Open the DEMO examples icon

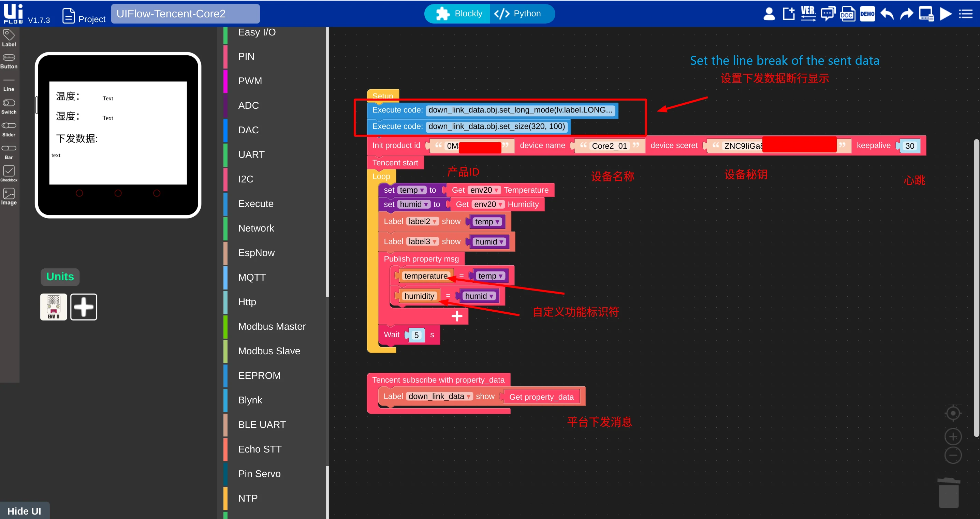867,14
